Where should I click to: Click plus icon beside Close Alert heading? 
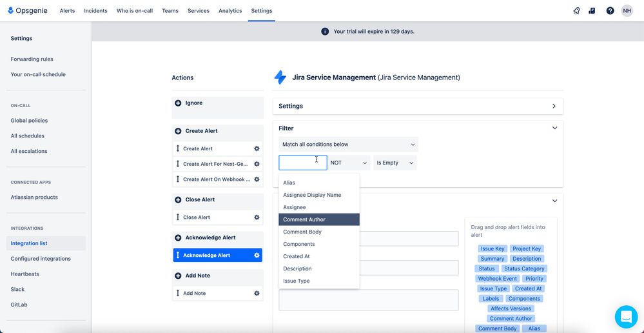tap(178, 200)
